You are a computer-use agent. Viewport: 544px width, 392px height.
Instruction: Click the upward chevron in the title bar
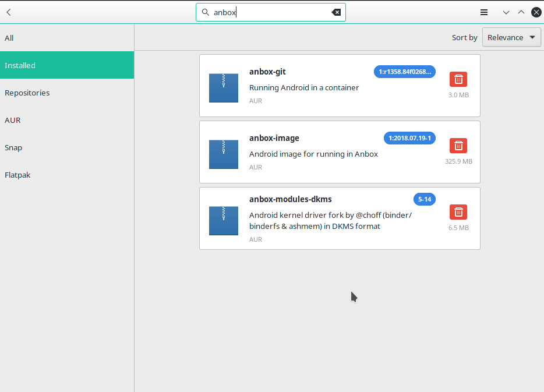pos(521,12)
